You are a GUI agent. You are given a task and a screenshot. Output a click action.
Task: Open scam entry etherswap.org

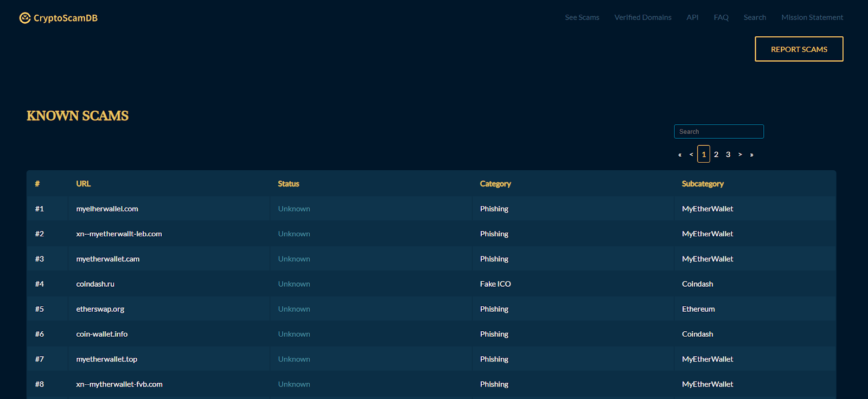coord(100,309)
